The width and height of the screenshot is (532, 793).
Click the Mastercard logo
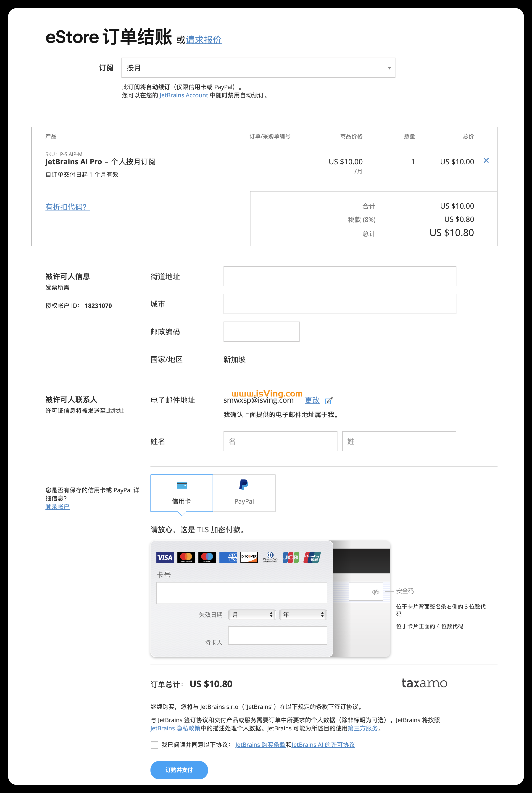coord(186,557)
